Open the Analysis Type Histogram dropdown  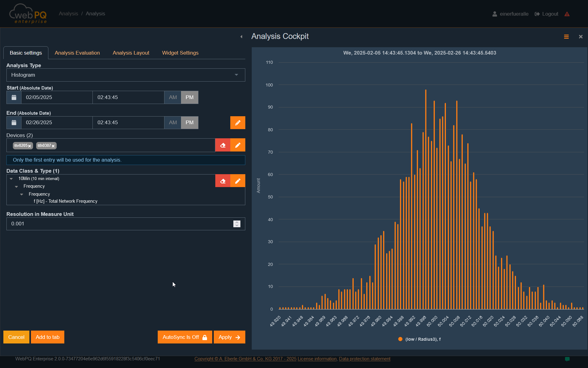[126, 75]
